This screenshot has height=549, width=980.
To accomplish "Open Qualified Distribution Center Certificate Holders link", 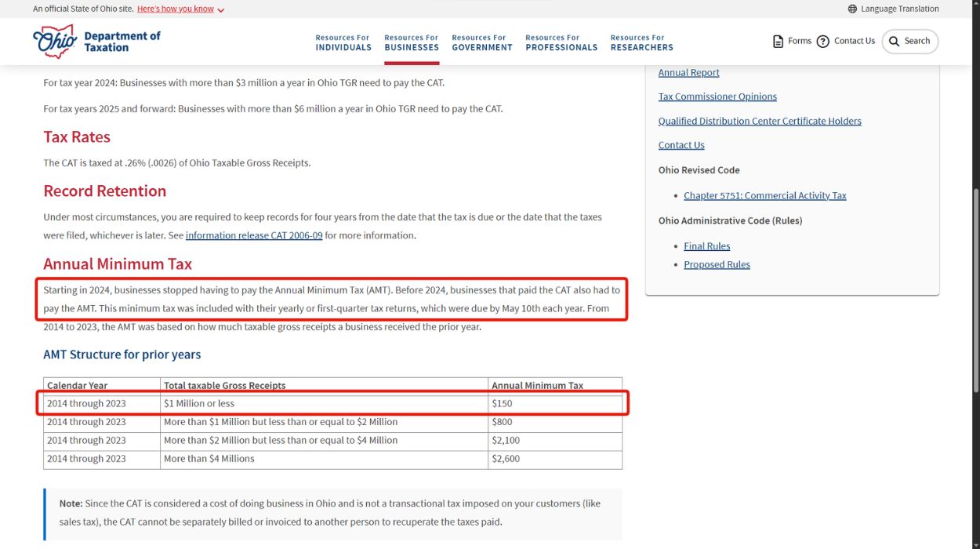I will [760, 122].
